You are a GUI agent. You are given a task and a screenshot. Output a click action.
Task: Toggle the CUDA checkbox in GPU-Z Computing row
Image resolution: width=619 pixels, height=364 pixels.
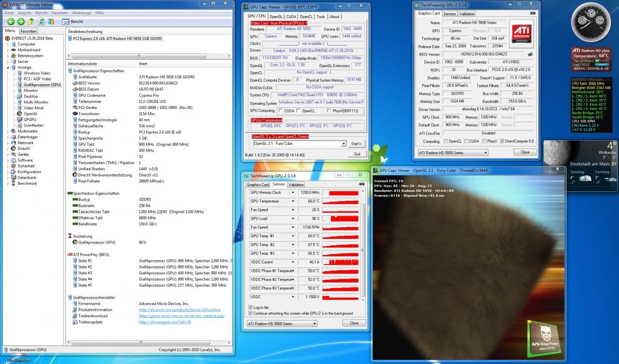point(466,141)
